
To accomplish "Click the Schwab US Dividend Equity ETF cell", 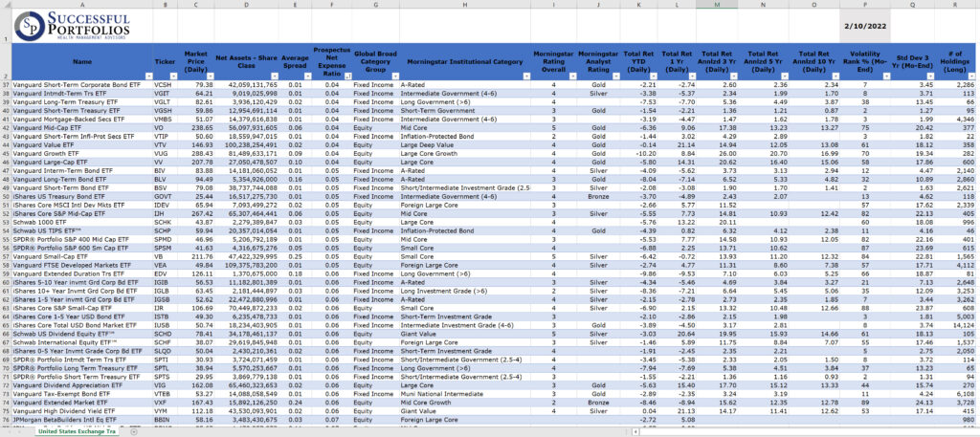I will tap(82, 334).
